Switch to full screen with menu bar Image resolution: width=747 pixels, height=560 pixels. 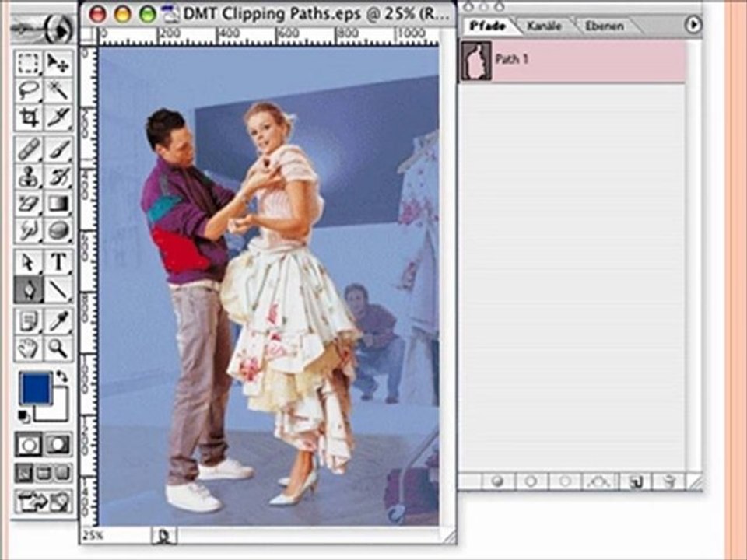pyautogui.click(x=44, y=474)
